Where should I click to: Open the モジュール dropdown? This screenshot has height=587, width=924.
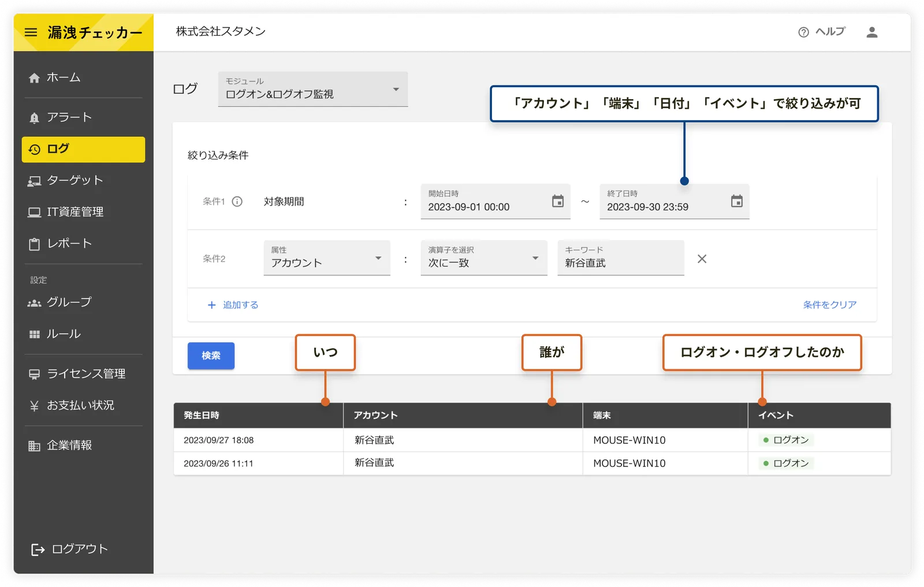(313, 89)
